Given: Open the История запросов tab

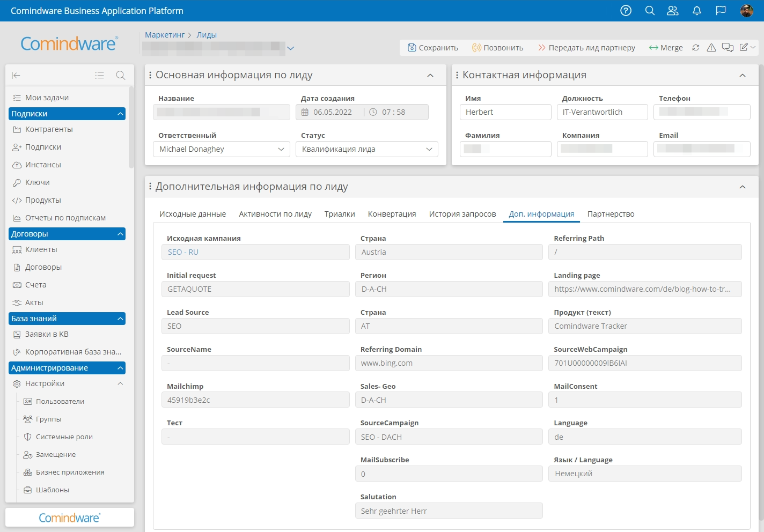Looking at the screenshot, I should (x=462, y=213).
